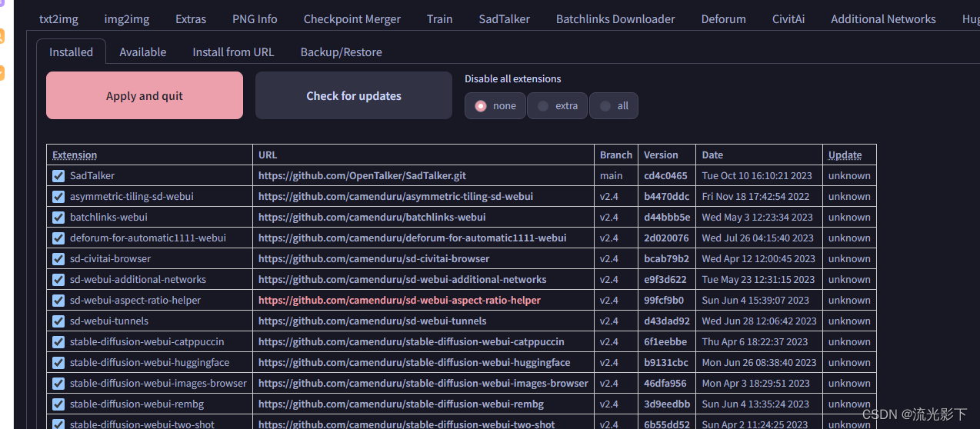This screenshot has width=980, height=429.
Task: Switch to the img2img tab
Action: tap(127, 19)
